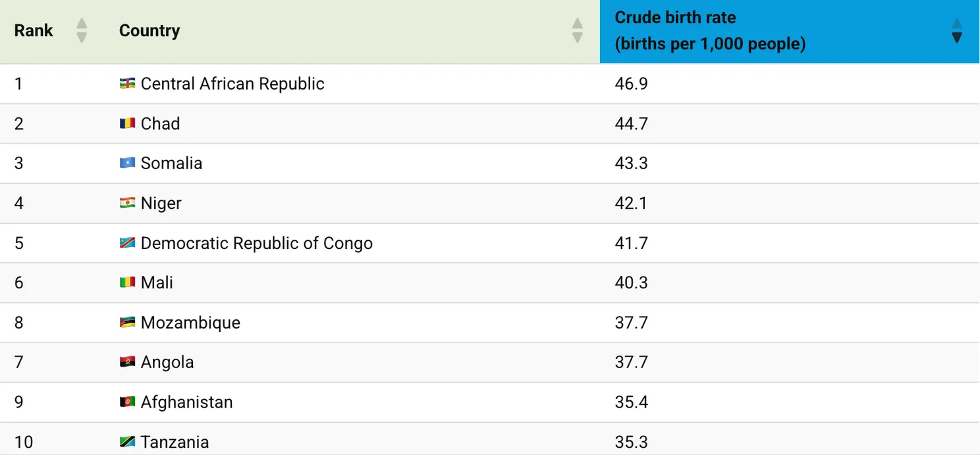
Task: Click the Niger flag icon
Action: 127,203
